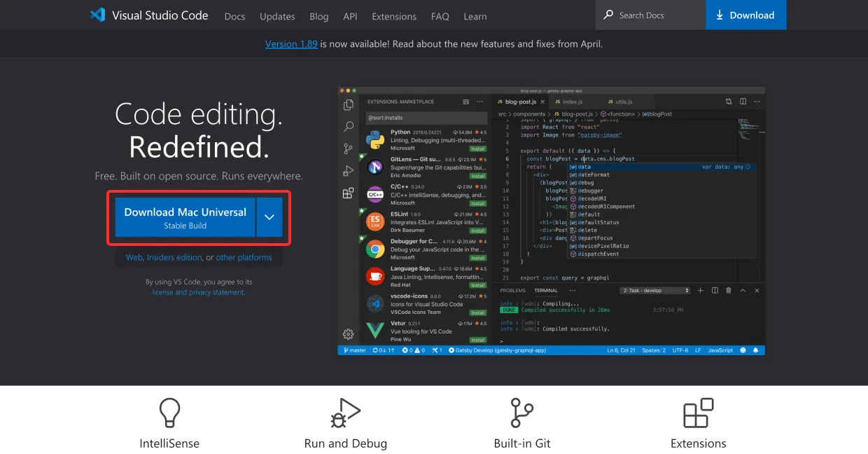
Task: Click the master branch status bar item
Action: pos(355,350)
